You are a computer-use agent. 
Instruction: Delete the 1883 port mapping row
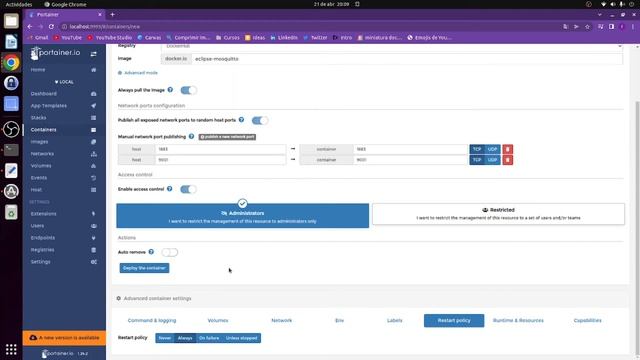click(x=507, y=149)
